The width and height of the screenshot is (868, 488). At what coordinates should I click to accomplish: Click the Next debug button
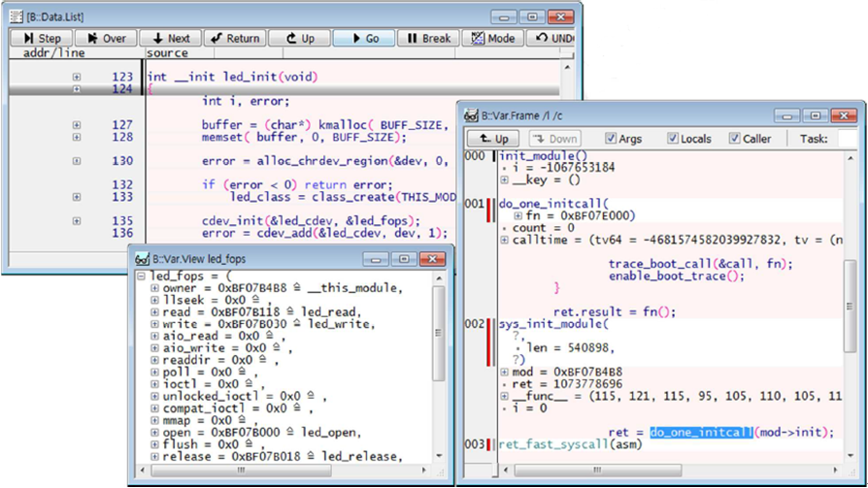pos(171,38)
